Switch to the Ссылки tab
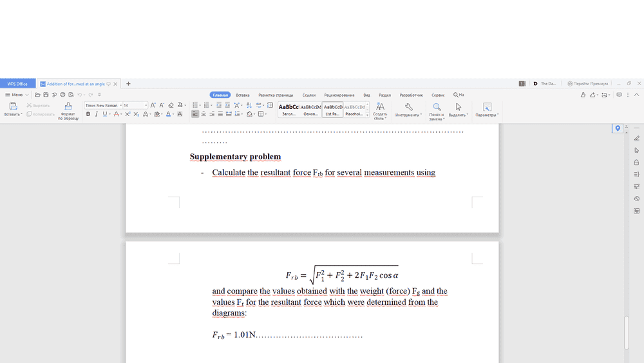The image size is (644, 363). (x=309, y=95)
